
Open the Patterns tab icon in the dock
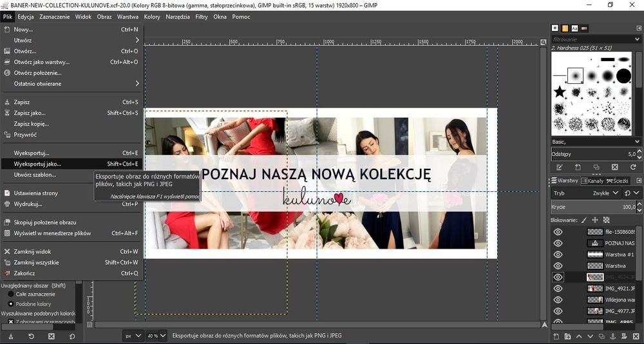coord(565,28)
